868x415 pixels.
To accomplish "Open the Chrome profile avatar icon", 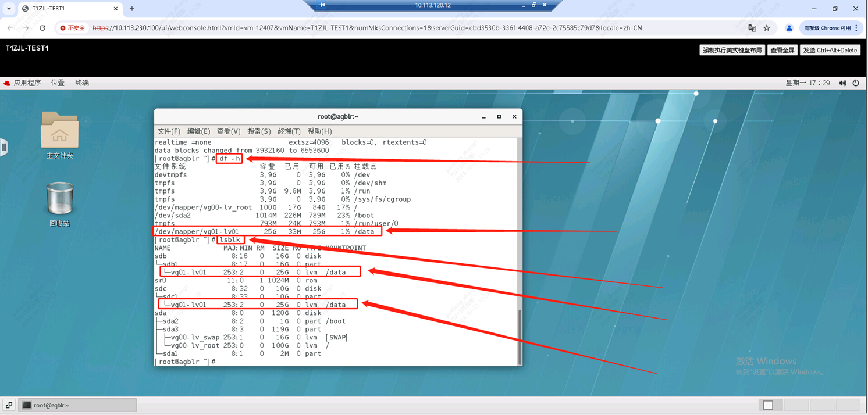I will (789, 28).
